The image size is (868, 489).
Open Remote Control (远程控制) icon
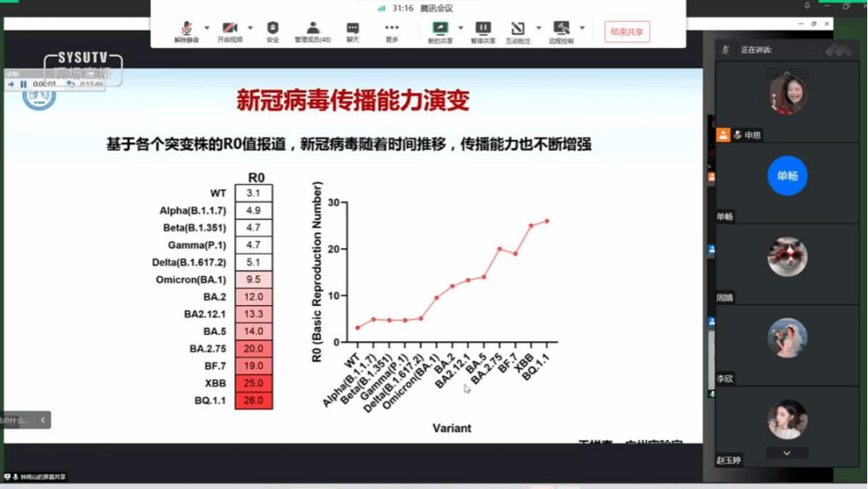[x=561, y=31]
